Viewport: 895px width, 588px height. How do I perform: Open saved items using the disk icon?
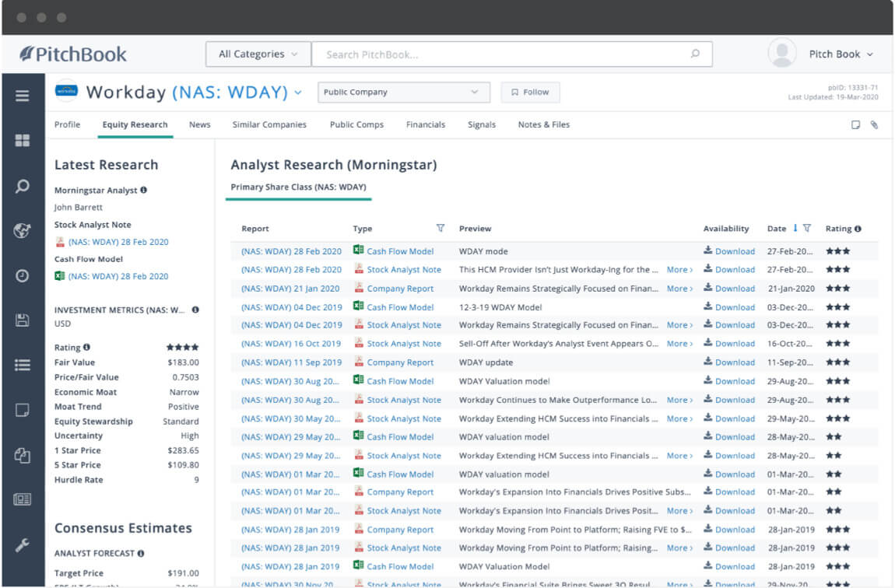(x=21, y=319)
